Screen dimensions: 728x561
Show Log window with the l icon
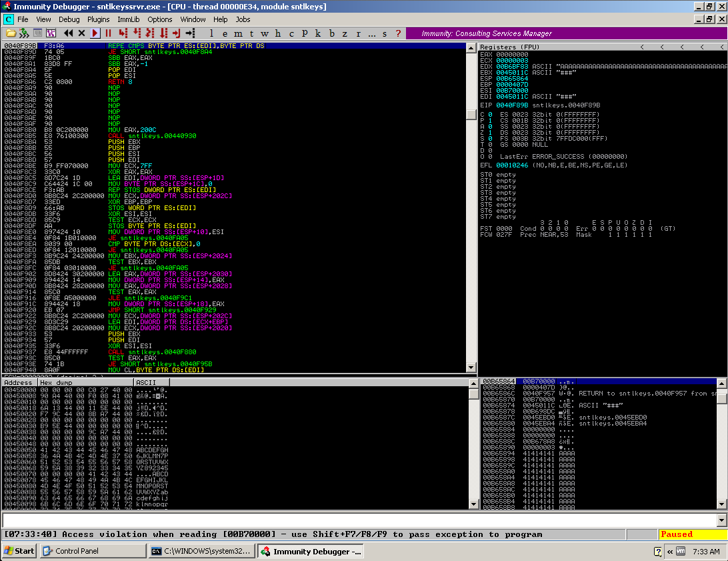pyautogui.click(x=212, y=33)
